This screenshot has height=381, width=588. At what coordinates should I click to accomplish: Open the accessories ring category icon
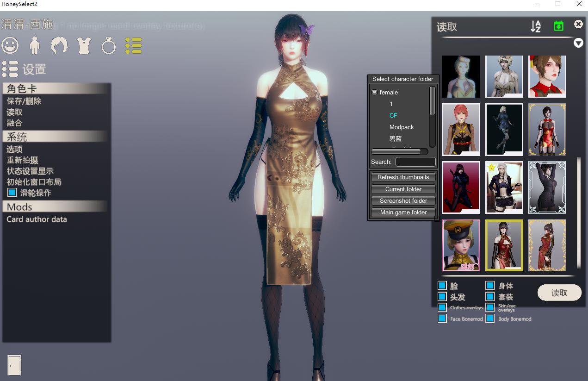coord(109,45)
